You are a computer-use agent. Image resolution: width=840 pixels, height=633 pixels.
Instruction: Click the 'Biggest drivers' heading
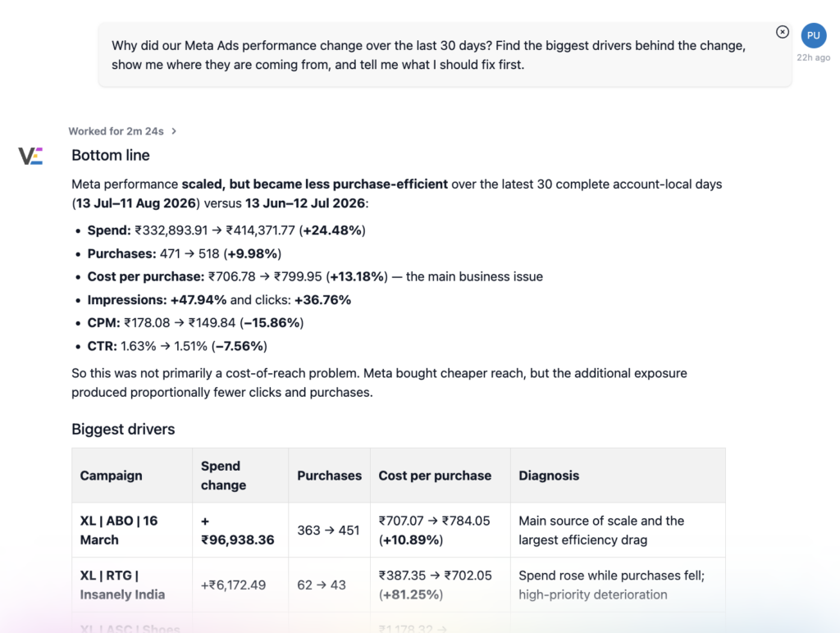[x=123, y=429]
